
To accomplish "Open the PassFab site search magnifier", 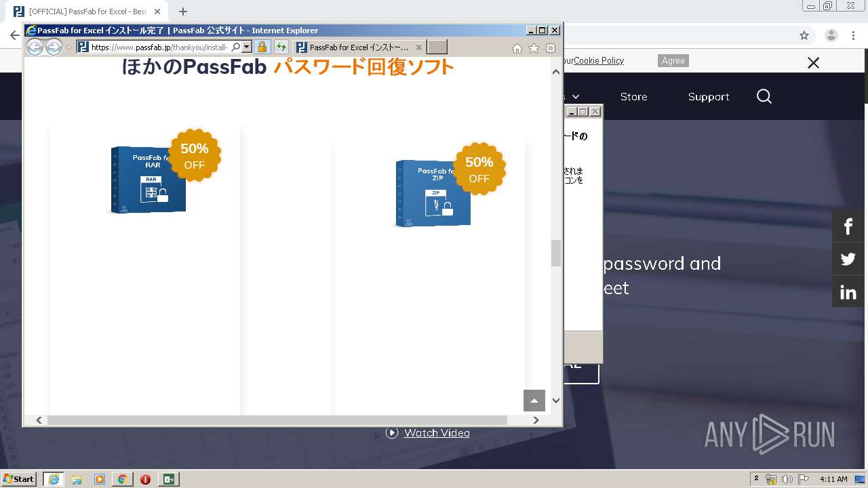I will pyautogui.click(x=764, y=97).
